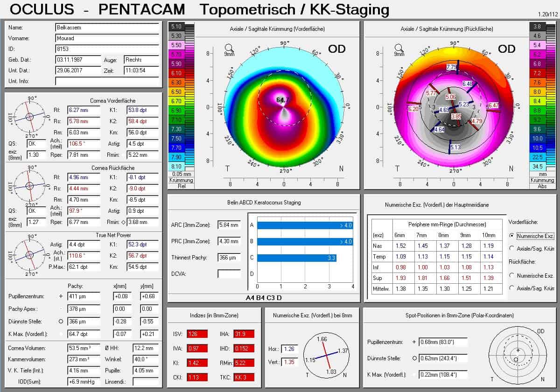This screenshot has height=392, width=560.
Task: Click the Abs label under the right color scale
Action: pos(537,186)
